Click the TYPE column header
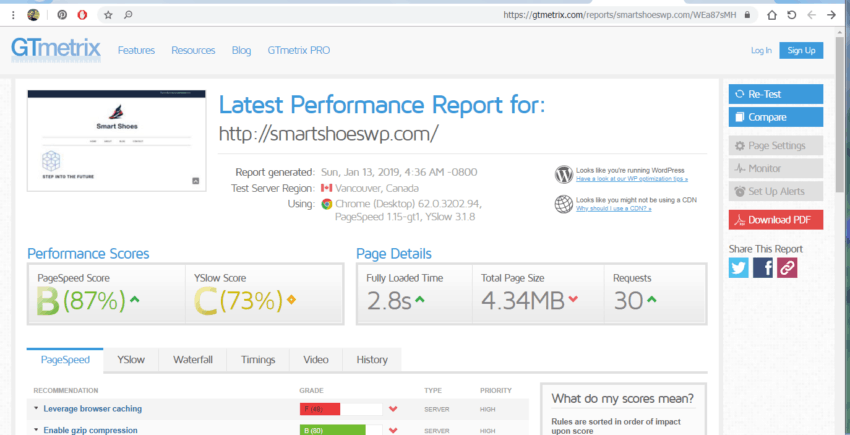850x435 pixels. (x=433, y=391)
